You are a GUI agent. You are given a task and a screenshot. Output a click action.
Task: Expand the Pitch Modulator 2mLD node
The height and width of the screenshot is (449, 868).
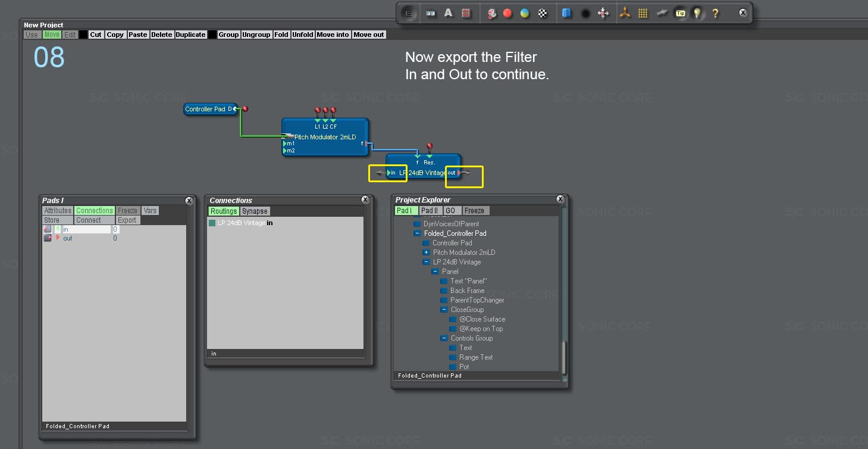[x=425, y=252]
